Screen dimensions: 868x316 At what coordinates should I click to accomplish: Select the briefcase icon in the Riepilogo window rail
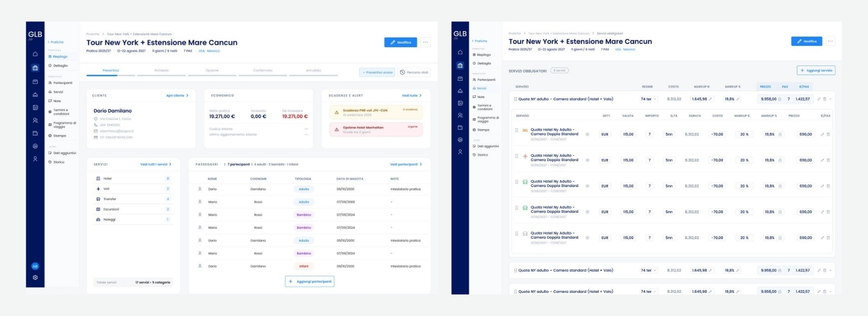click(x=35, y=68)
